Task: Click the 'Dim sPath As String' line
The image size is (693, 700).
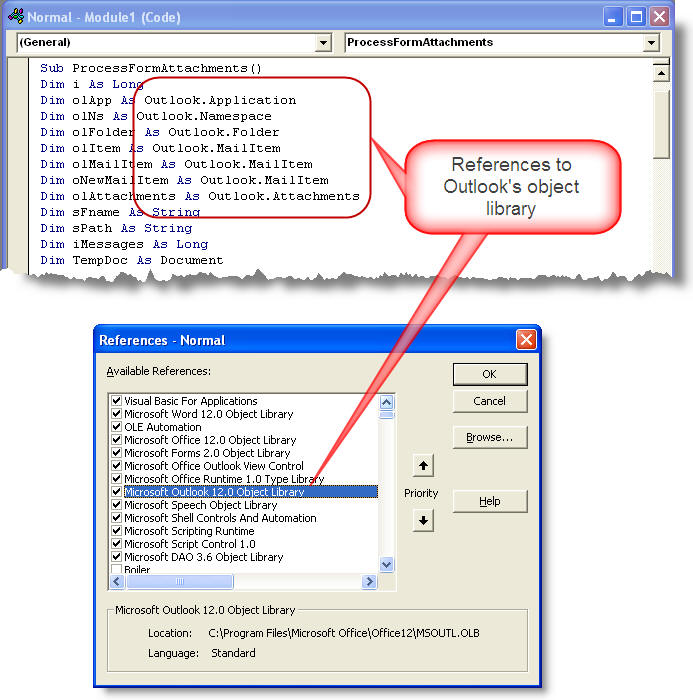Action: click(116, 228)
